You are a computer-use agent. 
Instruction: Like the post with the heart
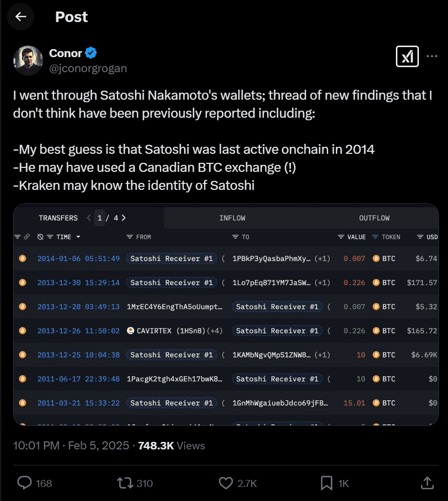pos(226,482)
